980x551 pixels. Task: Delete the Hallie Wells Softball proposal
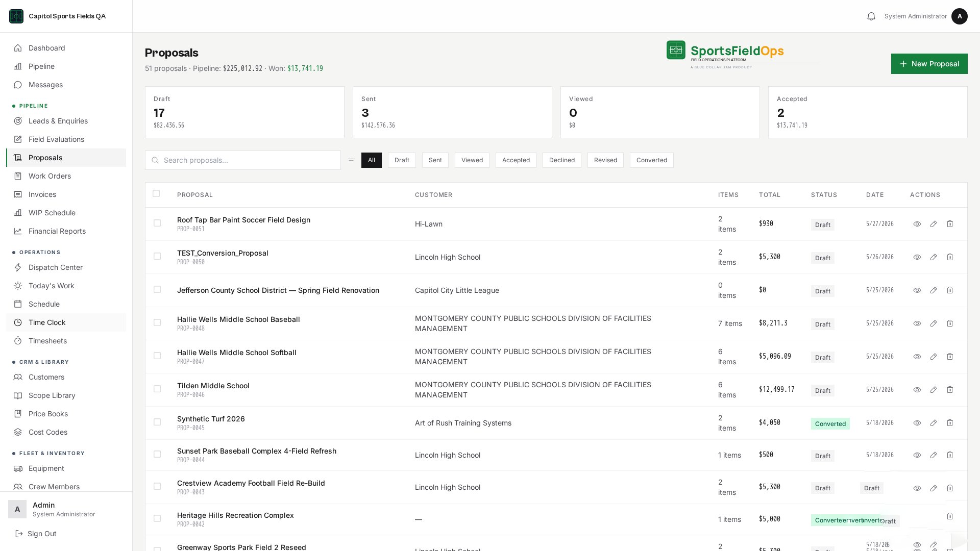click(950, 357)
